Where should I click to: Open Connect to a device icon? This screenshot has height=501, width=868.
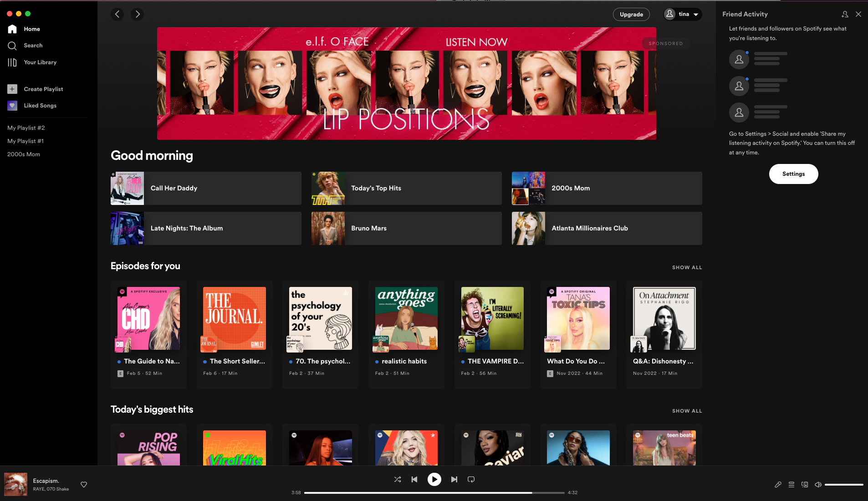click(x=805, y=485)
